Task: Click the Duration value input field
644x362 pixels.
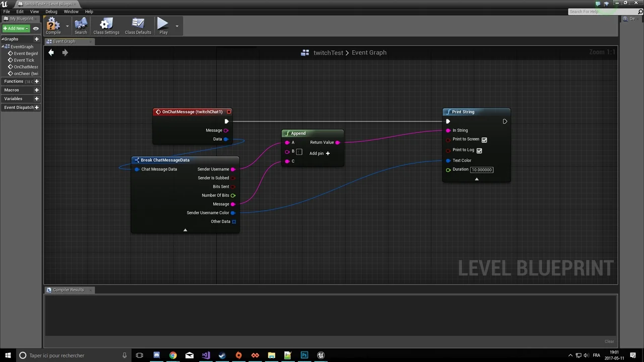Action: (x=481, y=170)
